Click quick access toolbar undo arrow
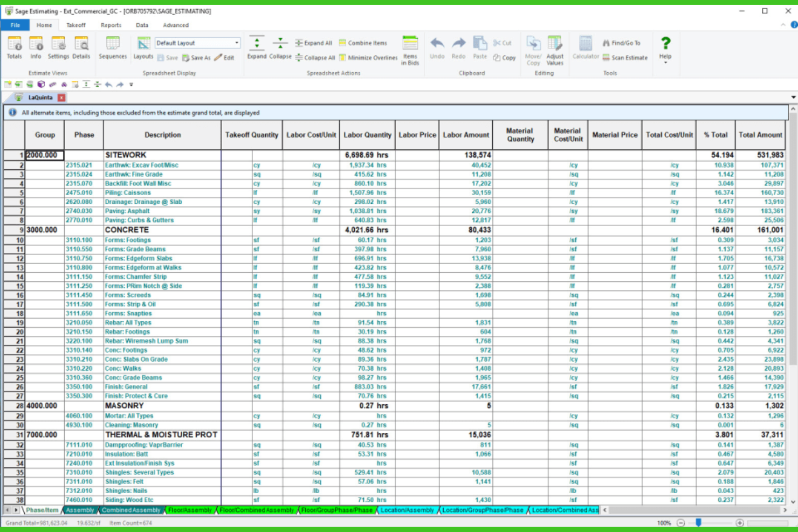Screen dimensions: 798x532 108,84
